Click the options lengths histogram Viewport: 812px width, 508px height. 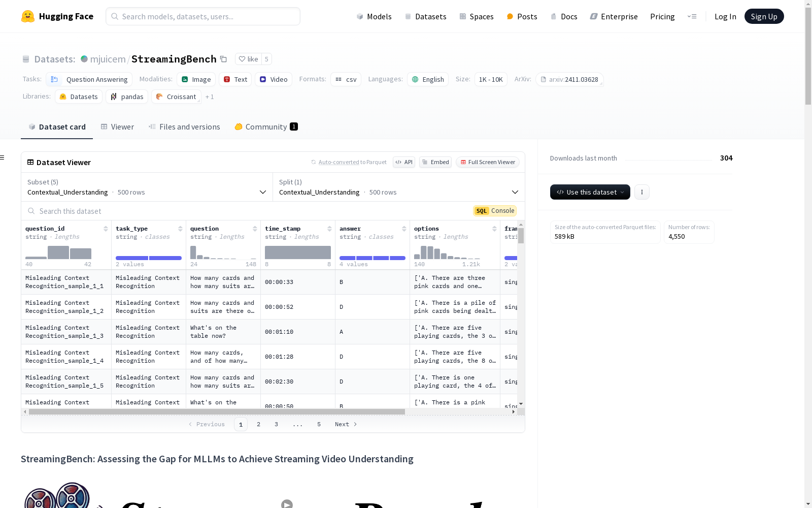[447, 252]
